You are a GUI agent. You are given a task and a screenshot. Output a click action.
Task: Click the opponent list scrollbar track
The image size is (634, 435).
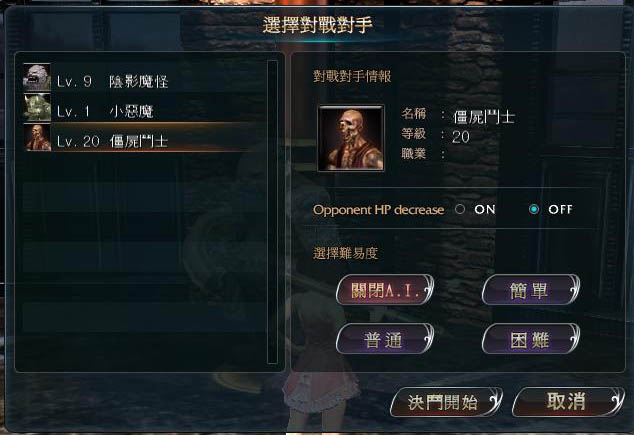273,212
